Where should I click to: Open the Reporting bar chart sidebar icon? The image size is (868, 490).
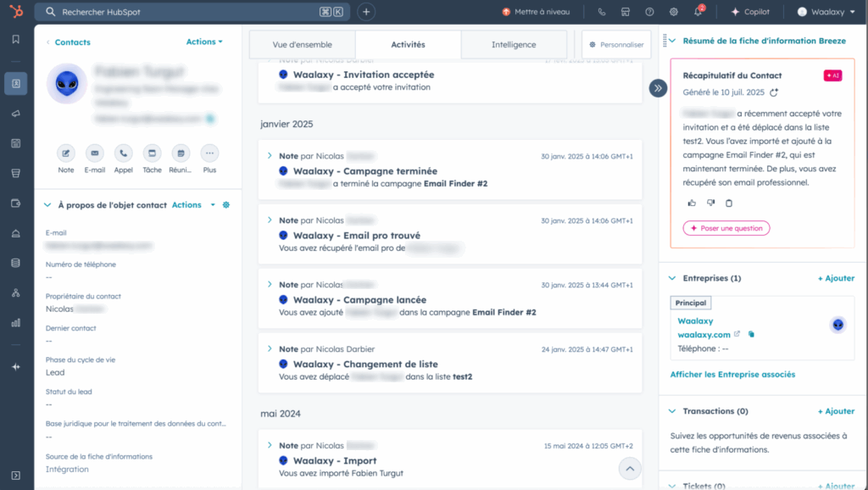coord(16,323)
